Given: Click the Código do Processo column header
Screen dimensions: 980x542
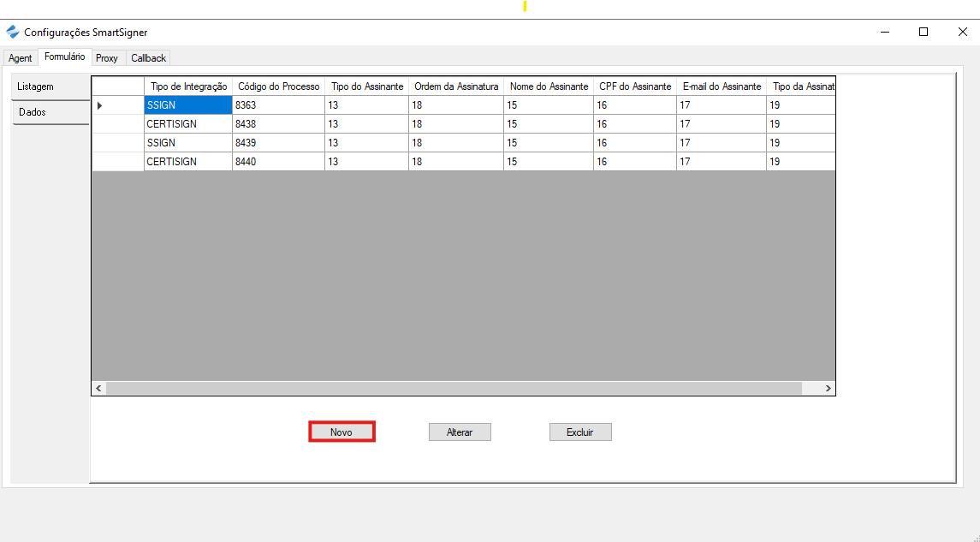Looking at the screenshot, I should (279, 86).
